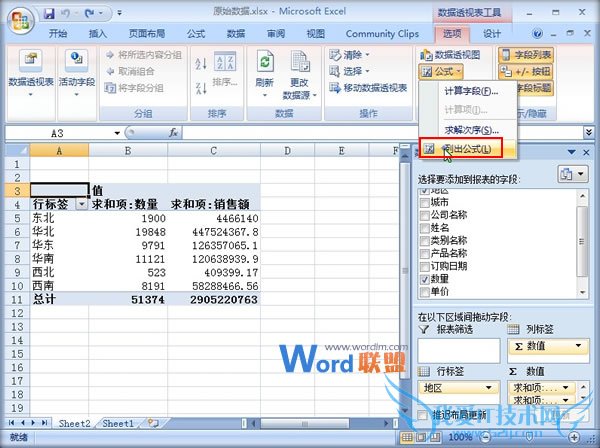Select column C header

click(214, 151)
